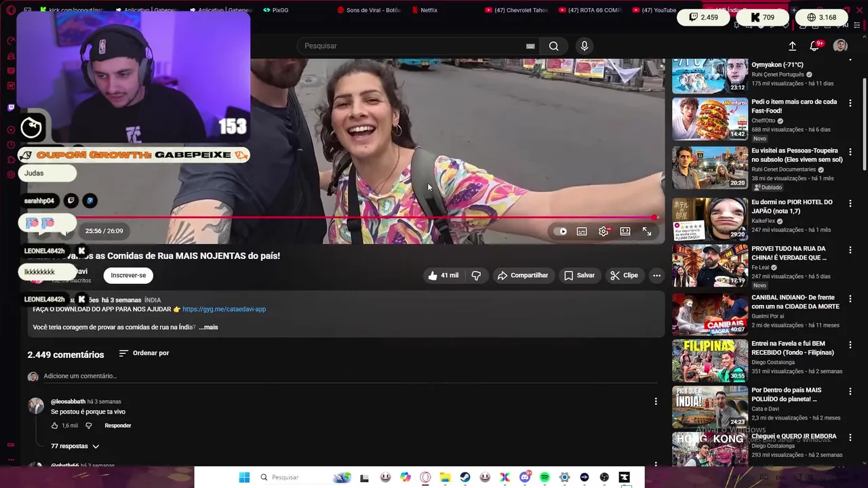Viewport: 868px width, 488px height.
Task: Save video with Salvar button
Action: pos(579,275)
